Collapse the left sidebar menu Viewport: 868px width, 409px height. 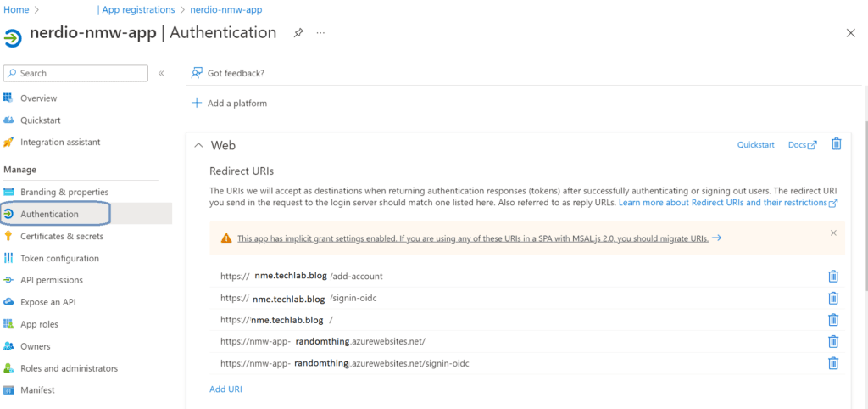click(161, 74)
